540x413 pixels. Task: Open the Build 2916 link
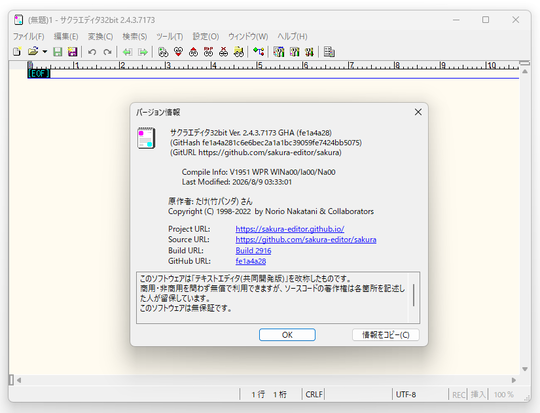click(253, 250)
